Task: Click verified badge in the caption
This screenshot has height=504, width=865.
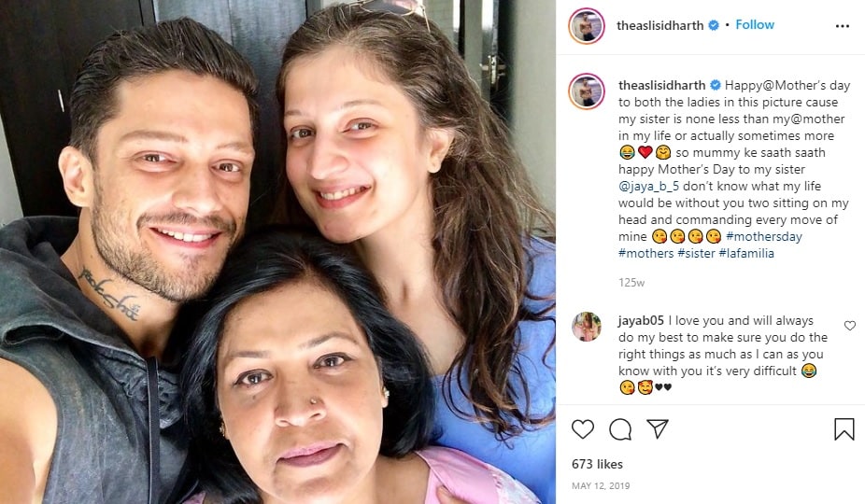Action: click(715, 85)
